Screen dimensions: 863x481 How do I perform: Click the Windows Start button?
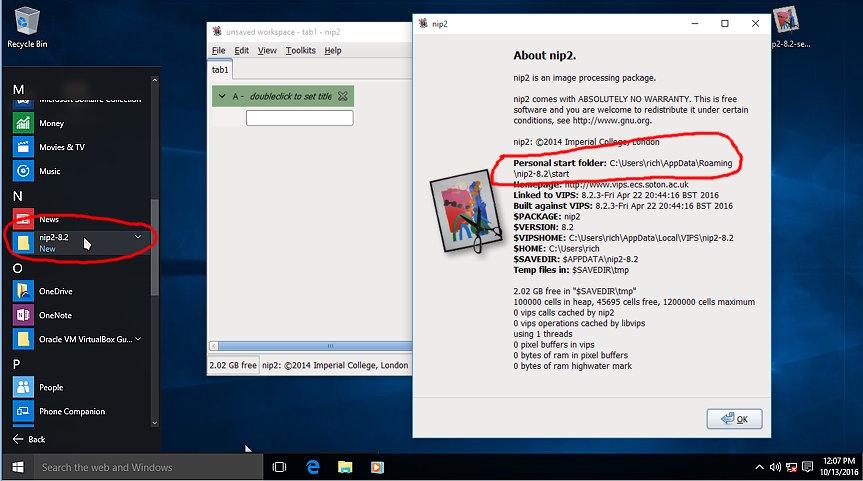coord(18,467)
